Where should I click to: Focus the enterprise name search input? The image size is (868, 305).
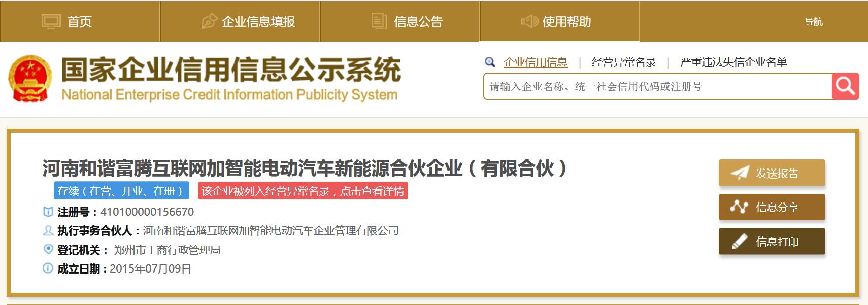(x=658, y=86)
